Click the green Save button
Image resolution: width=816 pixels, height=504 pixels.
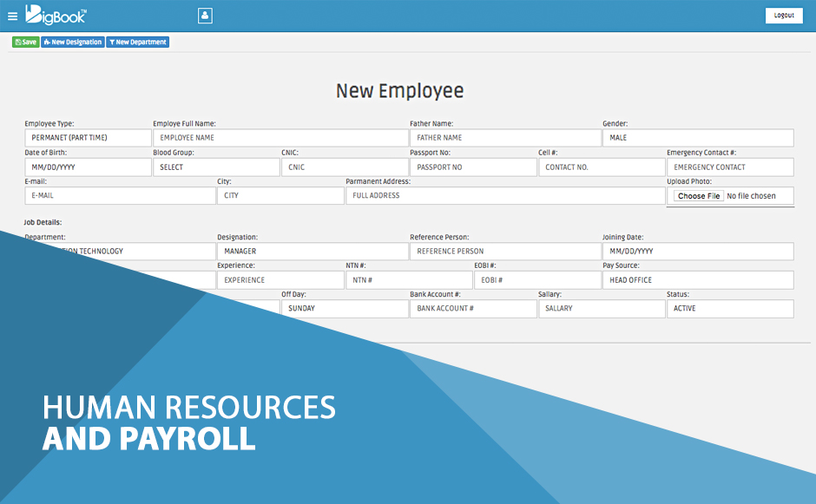25,42
